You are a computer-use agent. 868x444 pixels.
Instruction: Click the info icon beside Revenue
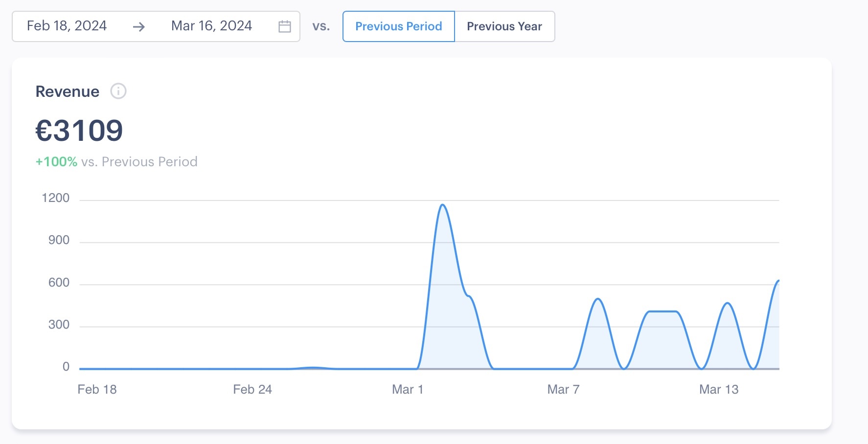pos(118,91)
